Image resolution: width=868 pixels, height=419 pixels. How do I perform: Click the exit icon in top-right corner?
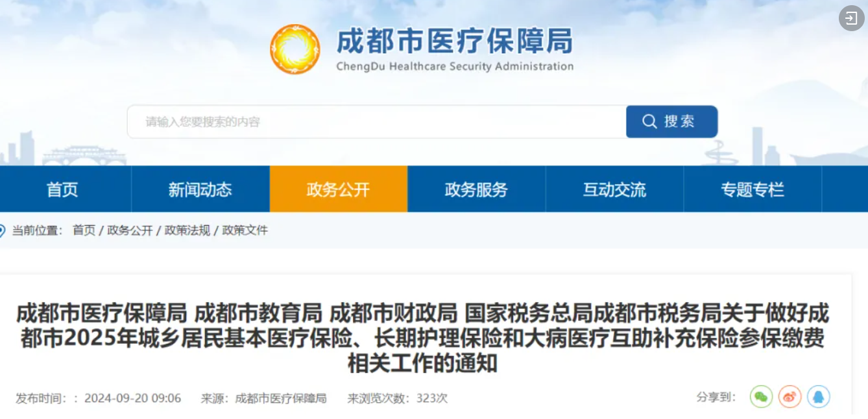point(851,18)
